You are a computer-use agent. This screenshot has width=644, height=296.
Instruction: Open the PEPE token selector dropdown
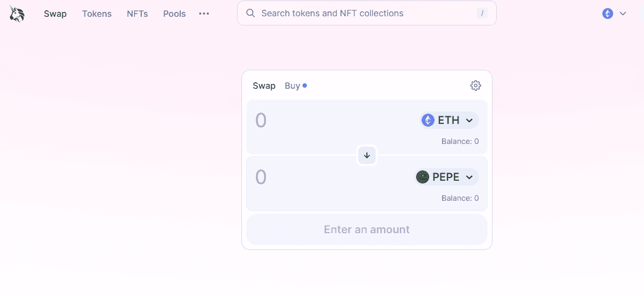[446, 177]
